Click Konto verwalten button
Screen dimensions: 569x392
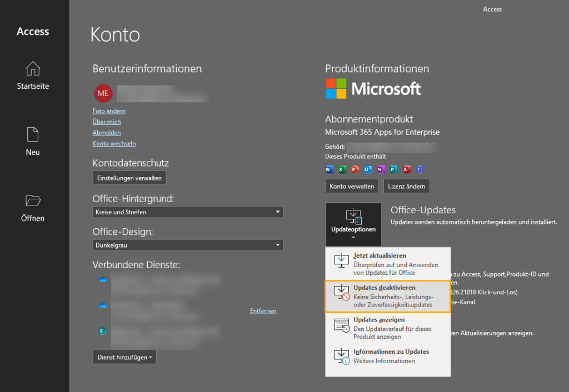coord(352,187)
